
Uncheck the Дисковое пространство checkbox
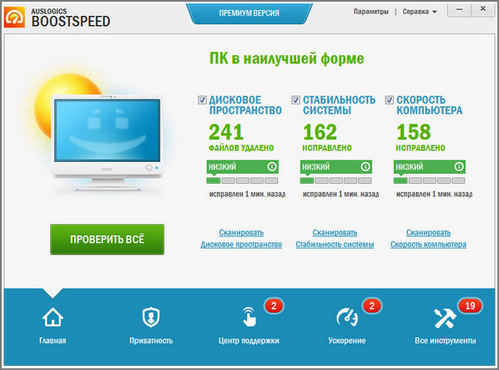click(x=202, y=100)
